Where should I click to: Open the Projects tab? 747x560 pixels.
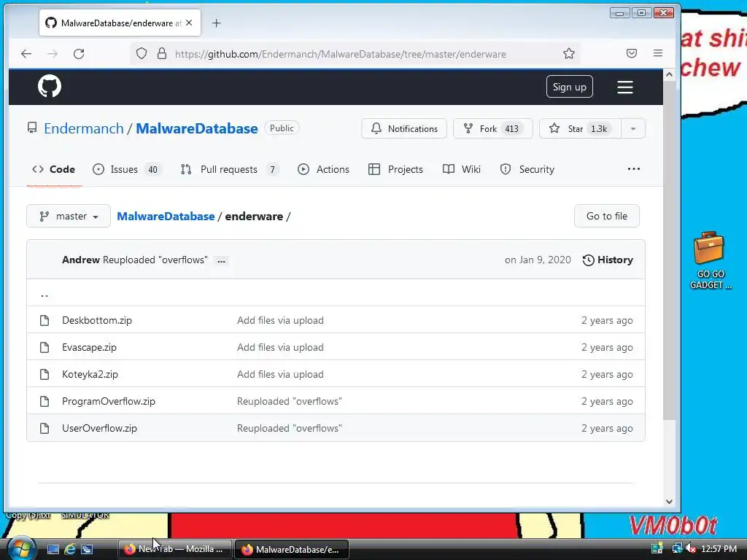point(395,169)
